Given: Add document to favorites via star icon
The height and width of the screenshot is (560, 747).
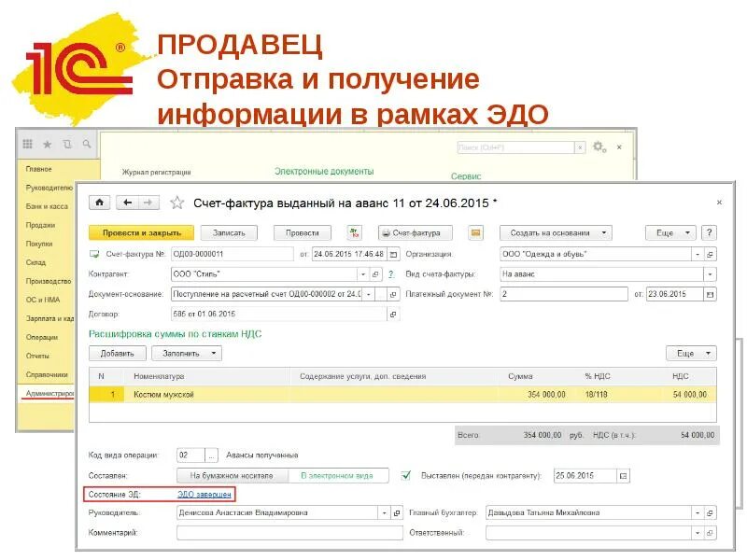Looking at the screenshot, I should (x=177, y=202).
